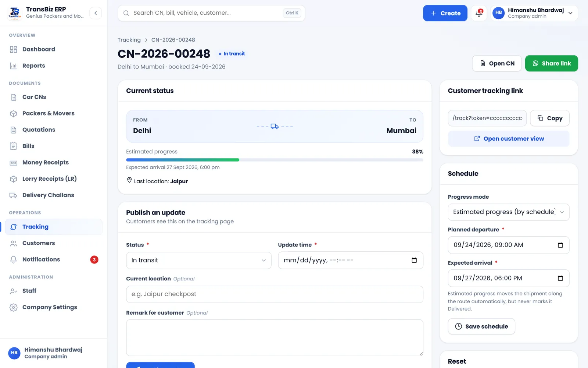Screen dimensions: 588x368
Task: Select Lorry Receipts (LR) in the sidebar
Action: pyautogui.click(x=54, y=179)
